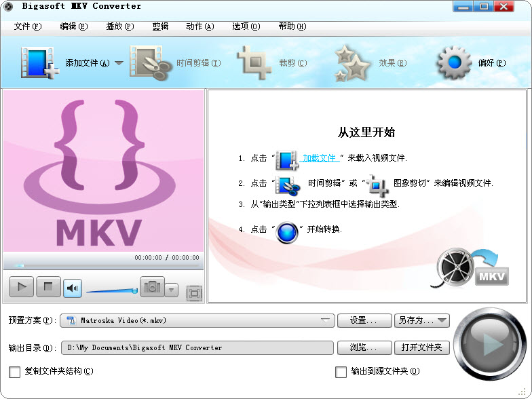Click the 设置... button
532x399 pixels.
pos(364,320)
